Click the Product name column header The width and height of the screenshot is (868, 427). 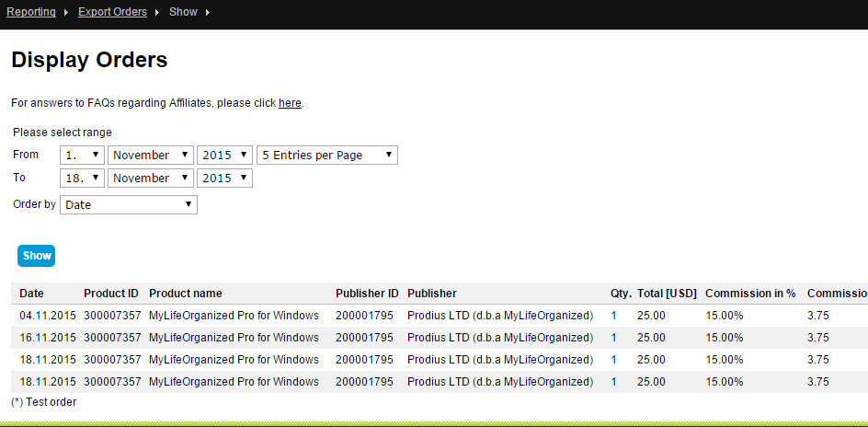click(x=185, y=294)
